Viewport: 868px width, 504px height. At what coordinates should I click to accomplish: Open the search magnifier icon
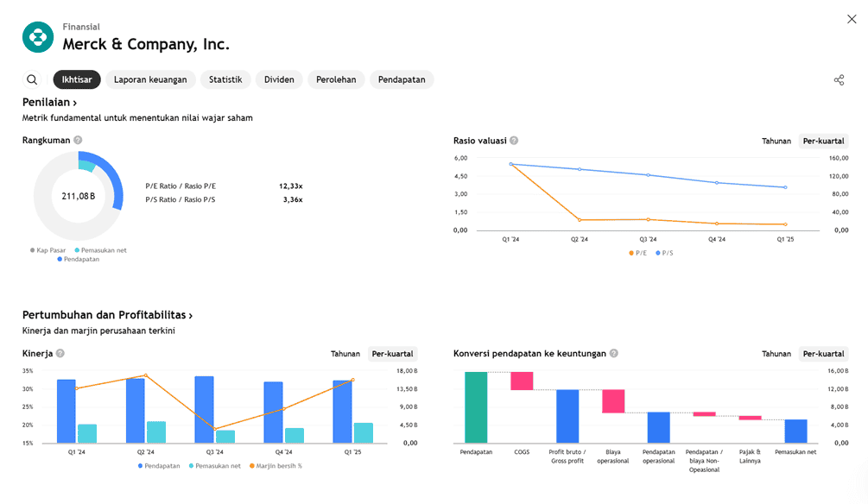tap(32, 79)
